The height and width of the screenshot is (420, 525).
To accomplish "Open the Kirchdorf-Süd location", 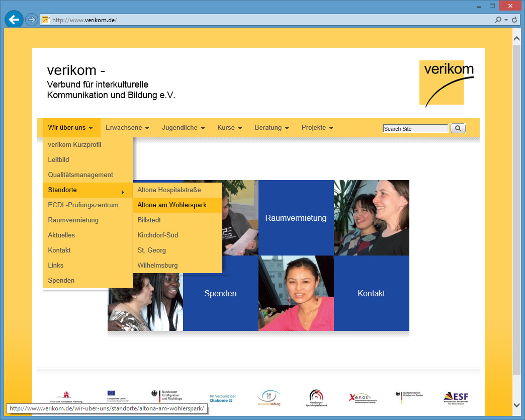I will coord(178,235).
